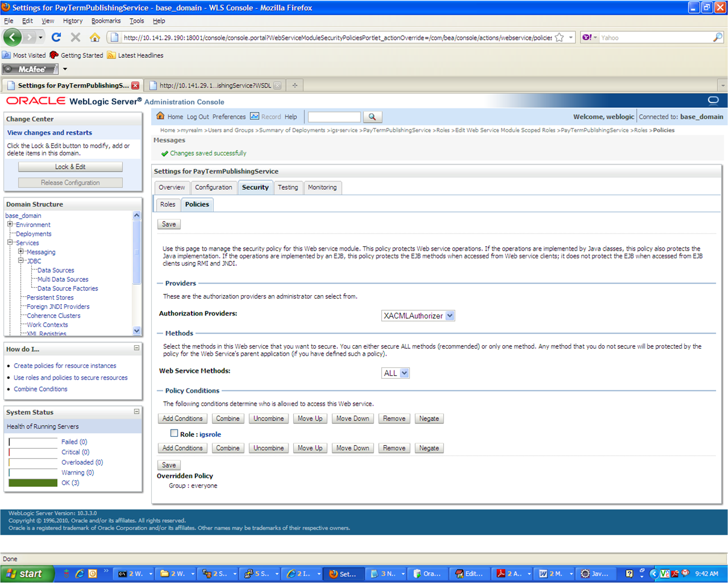The height and width of the screenshot is (583, 728).
Task: Click the bottom Save button
Action: click(x=169, y=465)
